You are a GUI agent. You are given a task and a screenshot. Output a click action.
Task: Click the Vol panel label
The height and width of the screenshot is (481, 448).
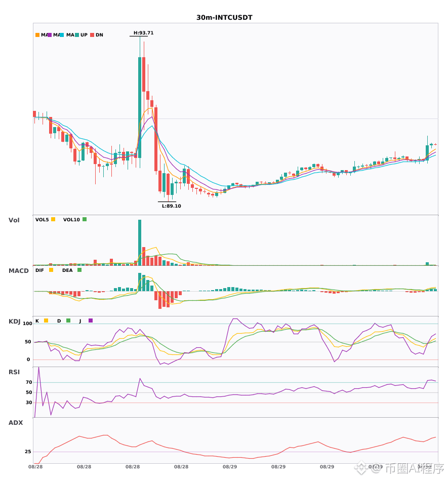point(14,220)
